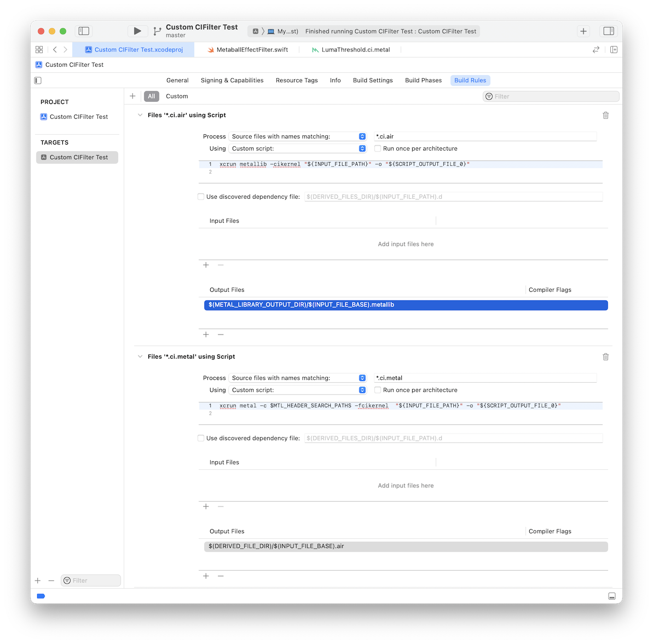Viewport: 653px width, 644px height.
Task: Remove input file from '*.ci.metal' rule
Action: [x=221, y=507]
